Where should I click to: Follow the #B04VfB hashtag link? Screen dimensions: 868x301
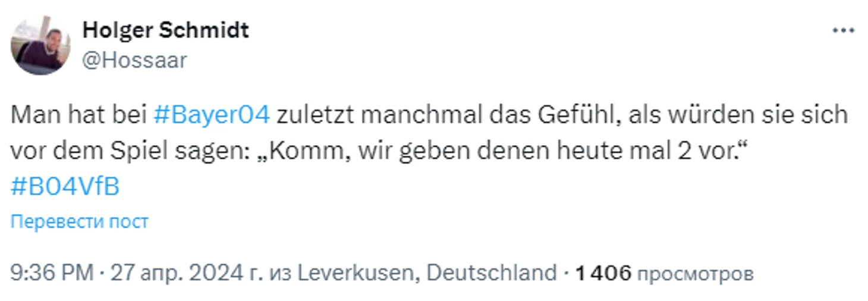(65, 187)
